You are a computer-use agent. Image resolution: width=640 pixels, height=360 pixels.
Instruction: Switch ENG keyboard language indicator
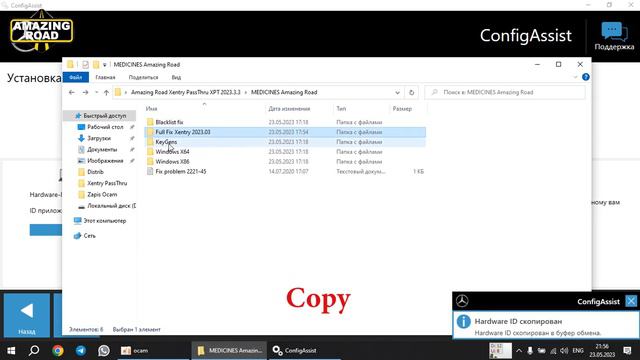coord(578,351)
